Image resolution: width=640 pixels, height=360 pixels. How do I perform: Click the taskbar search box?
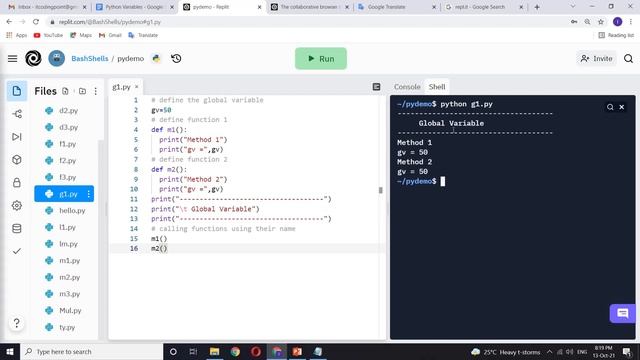(91, 351)
